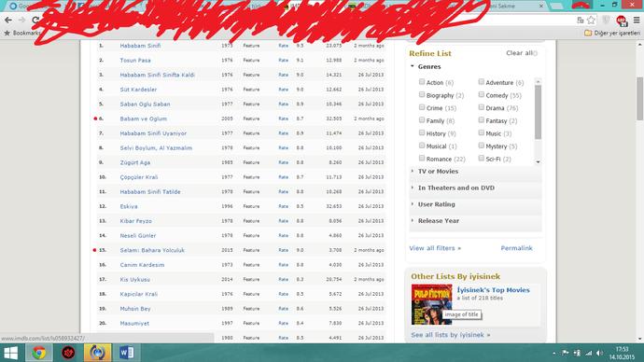Check the Fantasy genre checkbox

click(x=482, y=119)
